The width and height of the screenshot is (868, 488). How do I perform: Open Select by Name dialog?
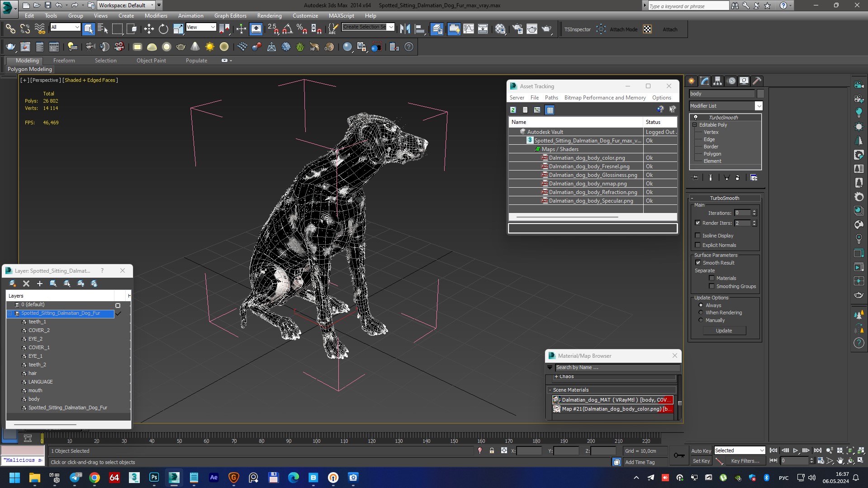(x=103, y=29)
